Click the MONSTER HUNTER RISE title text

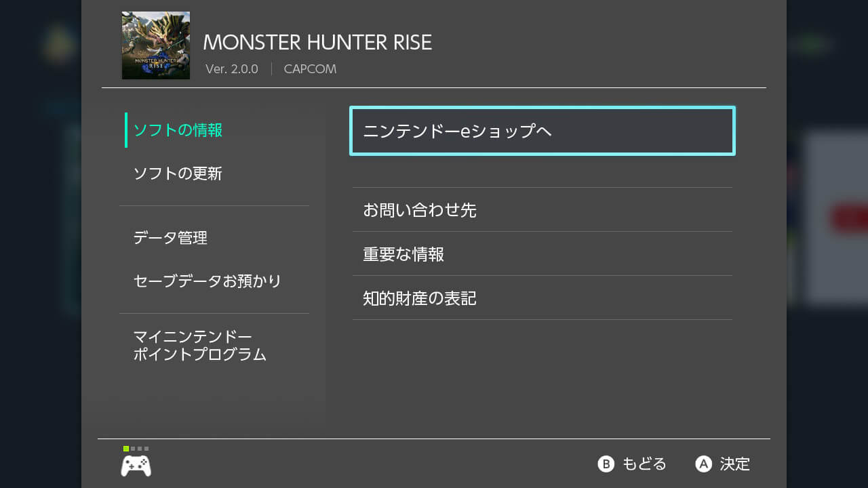click(317, 42)
